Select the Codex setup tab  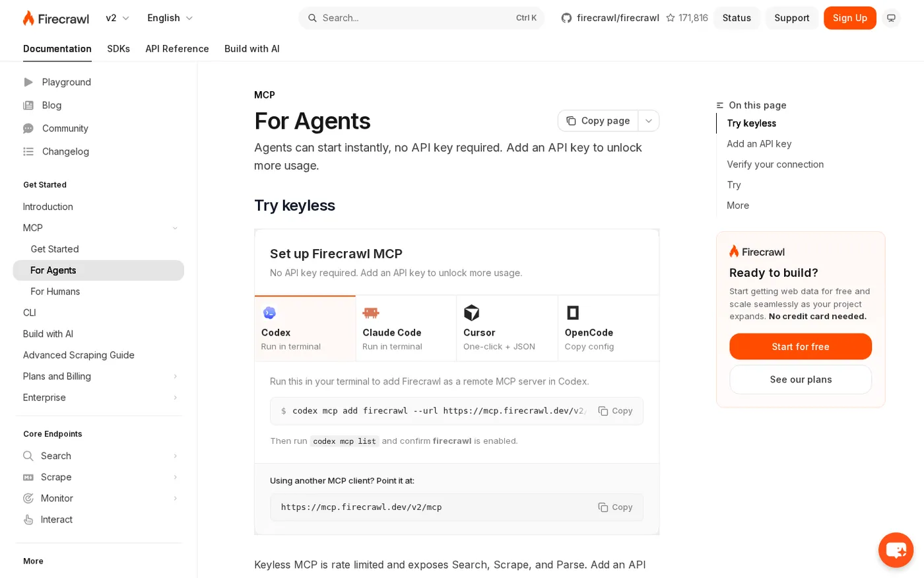305,328
